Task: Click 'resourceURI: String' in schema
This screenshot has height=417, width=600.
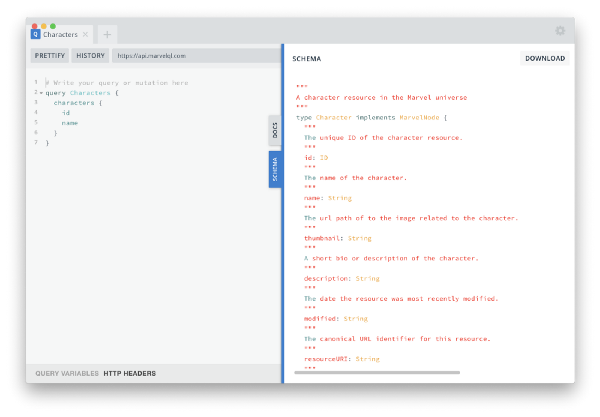Action: tap(342, 359)
